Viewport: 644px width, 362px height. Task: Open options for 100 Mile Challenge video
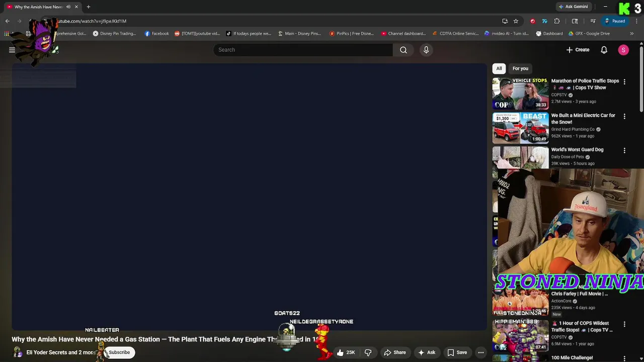624,358
